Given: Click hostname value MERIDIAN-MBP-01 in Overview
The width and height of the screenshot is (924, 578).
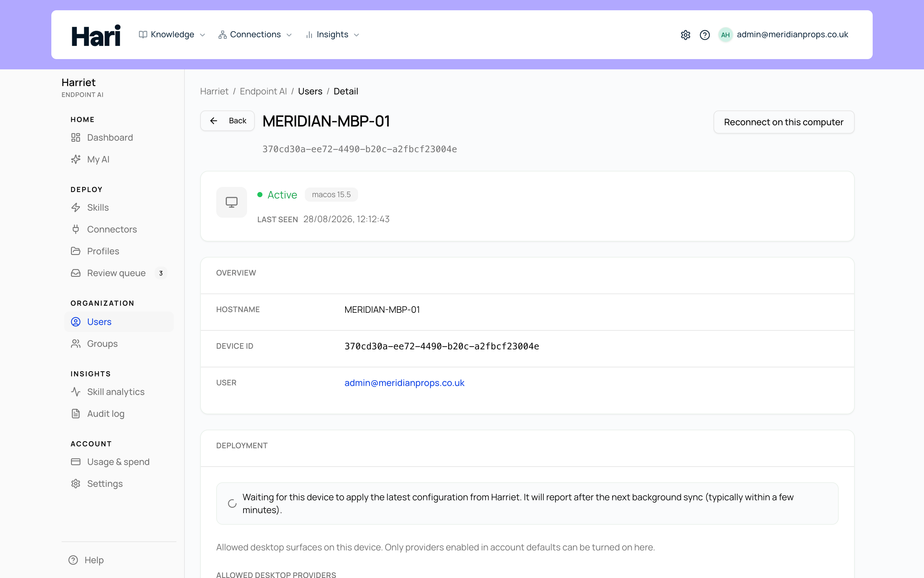Looking at the screenshot, I should point(382,310).
